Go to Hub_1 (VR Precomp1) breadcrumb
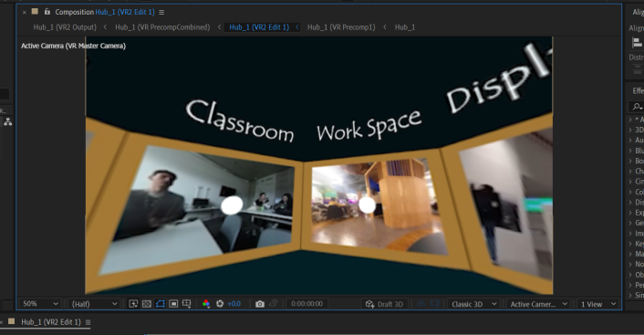Screen dimensions: 644x335 point(341,27)
